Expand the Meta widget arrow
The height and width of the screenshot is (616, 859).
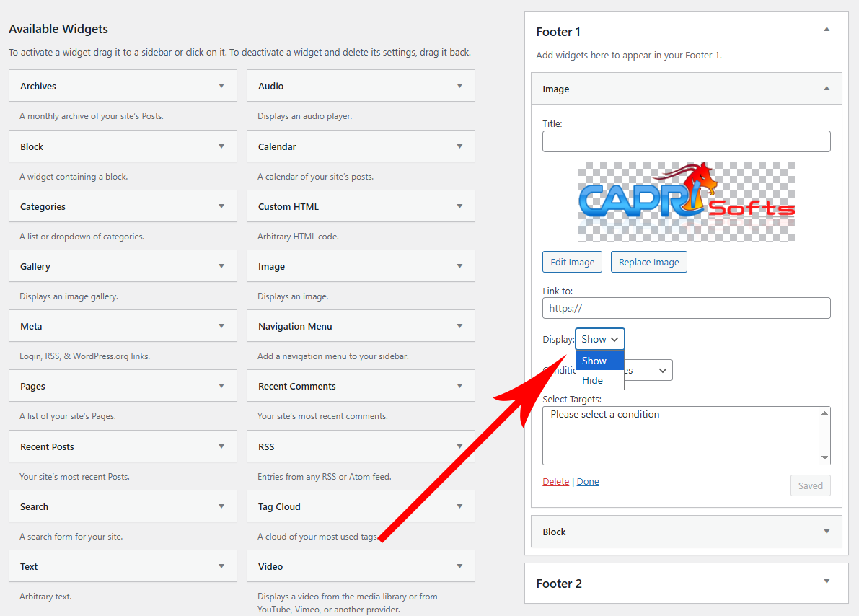221,325
